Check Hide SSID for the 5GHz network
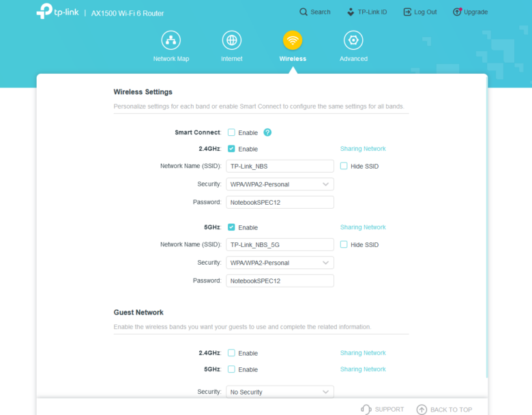 pyautogui.click(x=344, y=244)
